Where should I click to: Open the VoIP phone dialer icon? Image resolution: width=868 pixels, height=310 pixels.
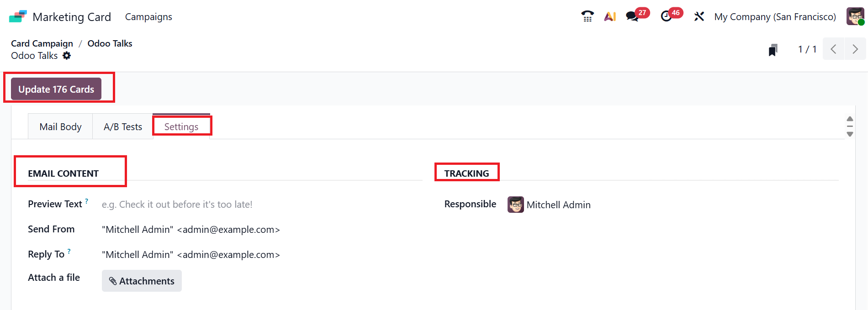click(x=587, y=17)
